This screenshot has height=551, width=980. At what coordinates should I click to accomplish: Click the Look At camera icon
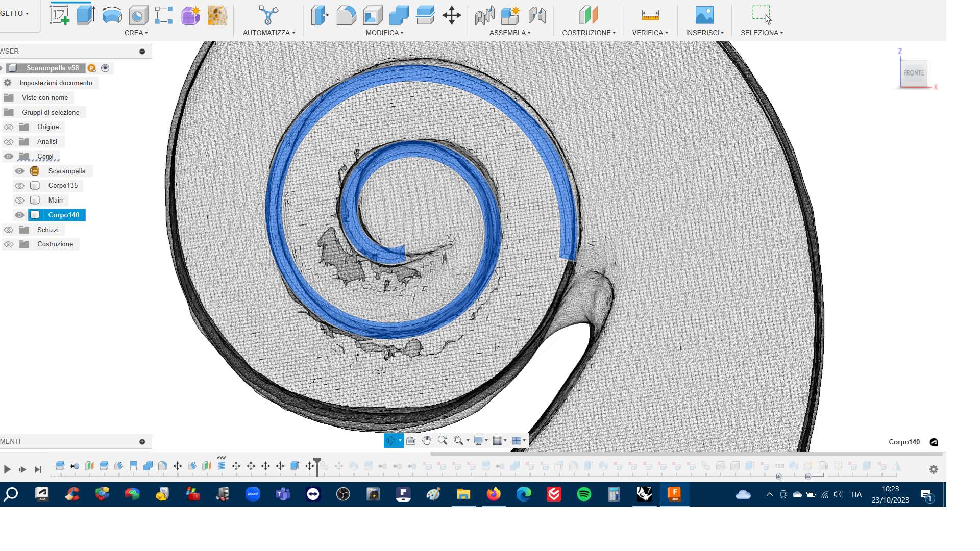(411, 441)
